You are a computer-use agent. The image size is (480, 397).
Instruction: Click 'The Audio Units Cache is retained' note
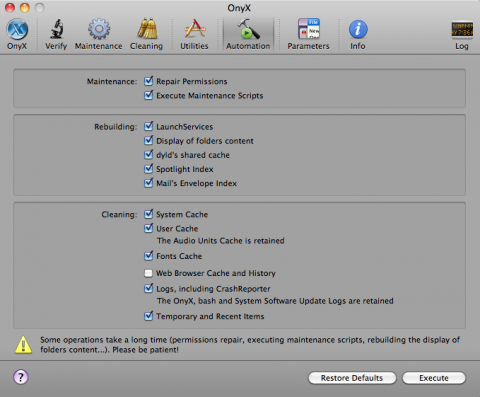(x=220, y=241)
